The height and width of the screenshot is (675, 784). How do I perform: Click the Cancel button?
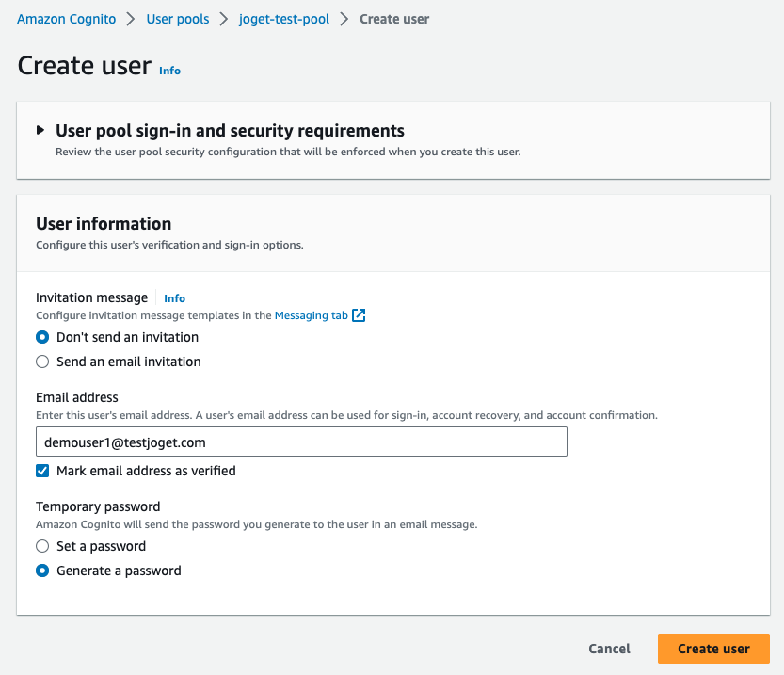click(x=609, y=649)
